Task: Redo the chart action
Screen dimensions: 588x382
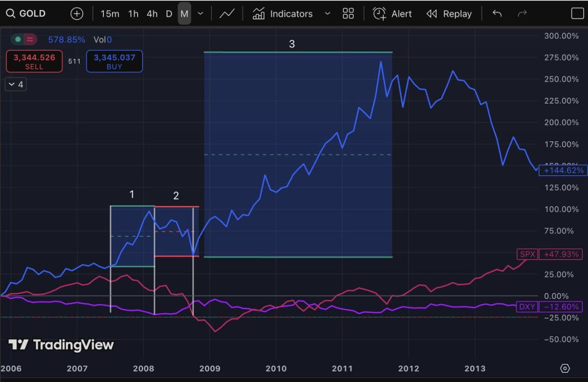Action: (522, 14)
